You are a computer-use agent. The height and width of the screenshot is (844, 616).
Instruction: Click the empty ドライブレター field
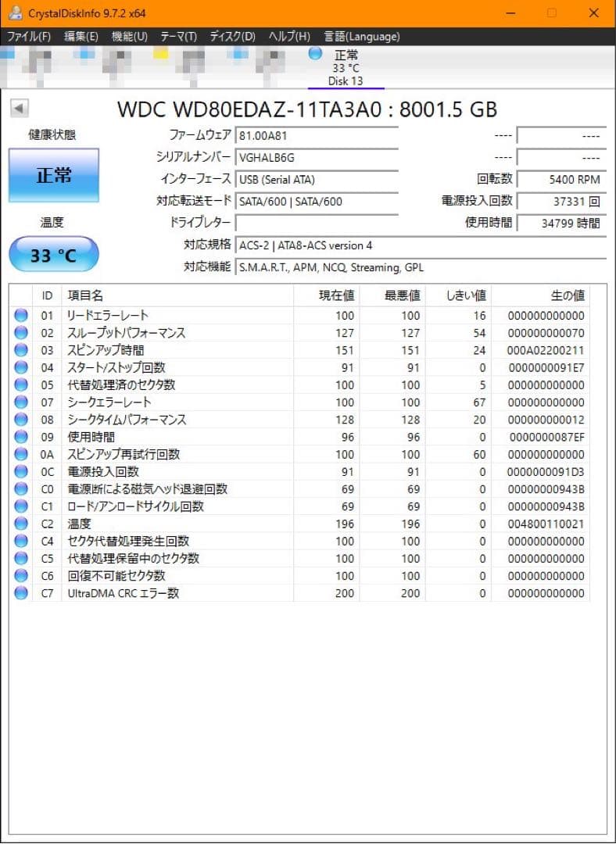pos(317,223)
